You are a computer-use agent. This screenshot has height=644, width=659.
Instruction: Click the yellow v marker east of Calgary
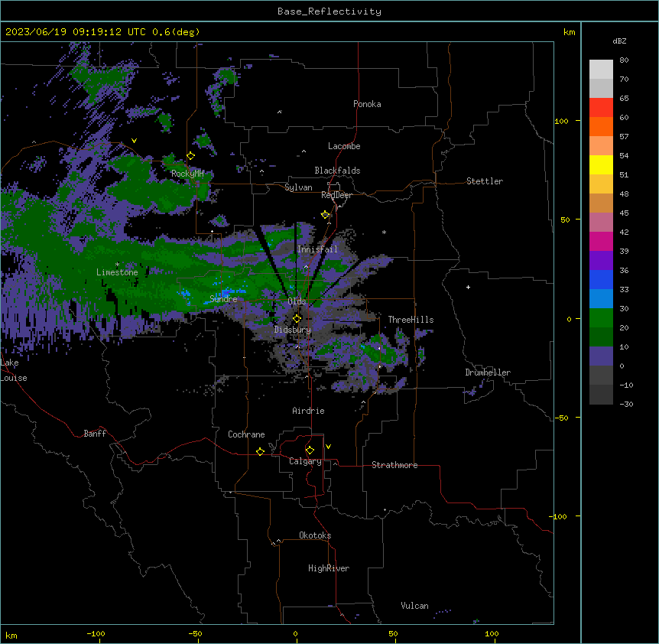point(328,447)
